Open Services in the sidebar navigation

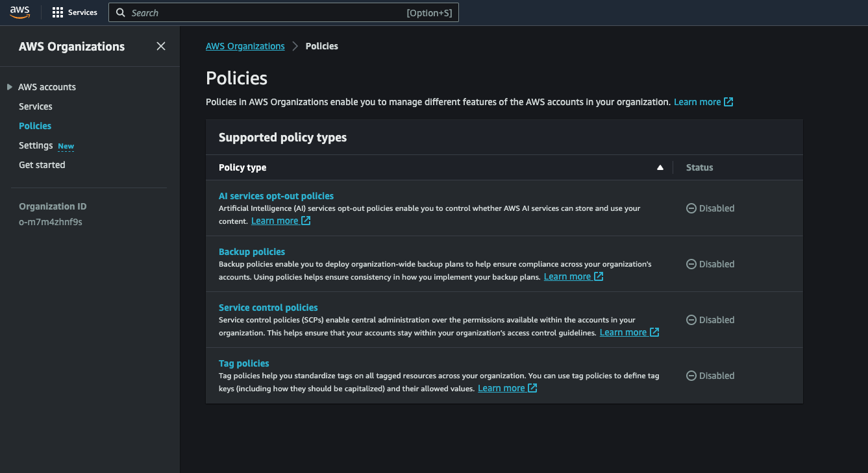(36, 106)
